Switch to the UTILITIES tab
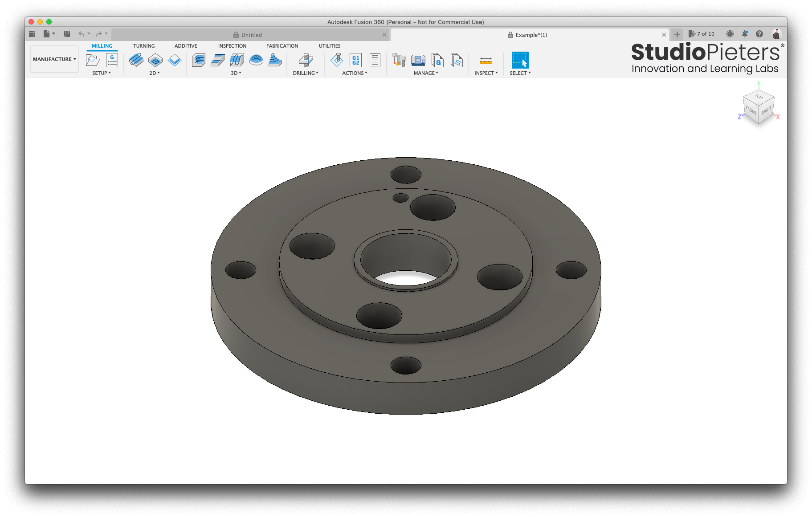Viewport: 812px width, 517px height. pyautogui.click(x=330, y=46)
